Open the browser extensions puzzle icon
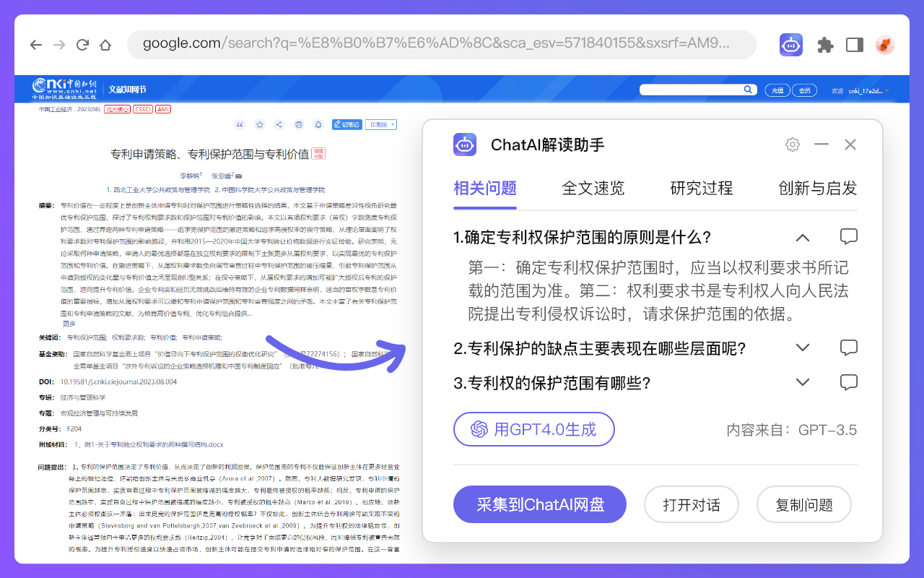This screenshot has width=924, height=578. click(x=825, y=45)
